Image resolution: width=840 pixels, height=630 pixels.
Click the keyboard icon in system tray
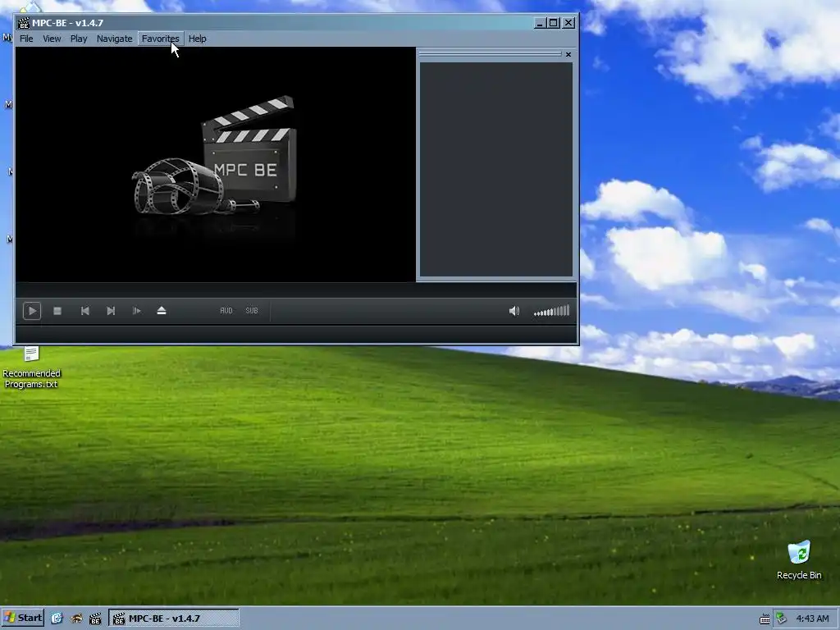(765, 619)
